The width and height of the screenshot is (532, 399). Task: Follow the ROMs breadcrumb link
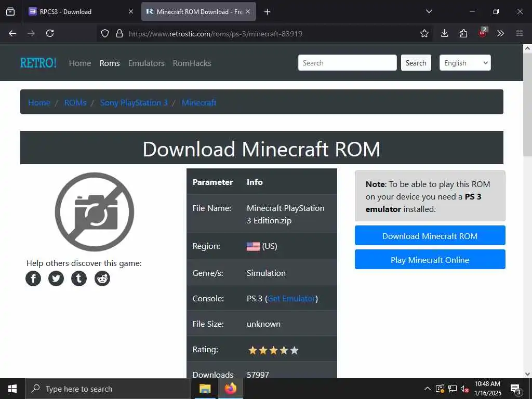tap(75, 102)
